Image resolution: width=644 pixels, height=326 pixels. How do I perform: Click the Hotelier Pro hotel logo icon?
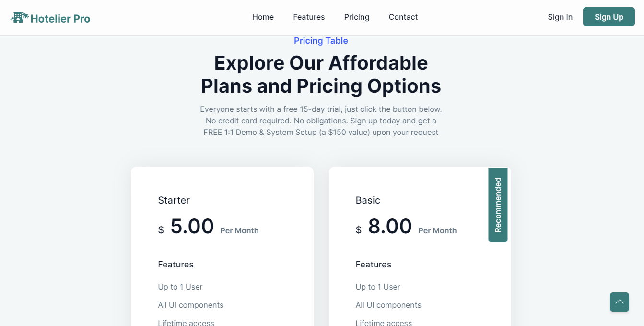20,18
